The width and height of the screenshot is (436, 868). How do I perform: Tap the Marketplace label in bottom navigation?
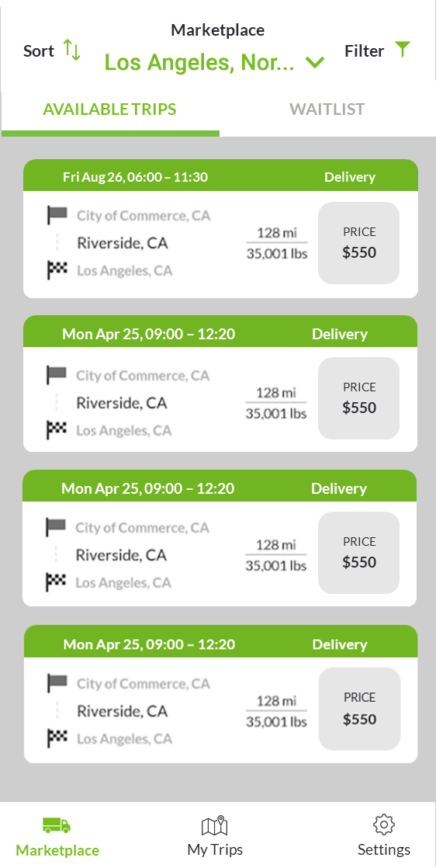click(x=57, y=849)
